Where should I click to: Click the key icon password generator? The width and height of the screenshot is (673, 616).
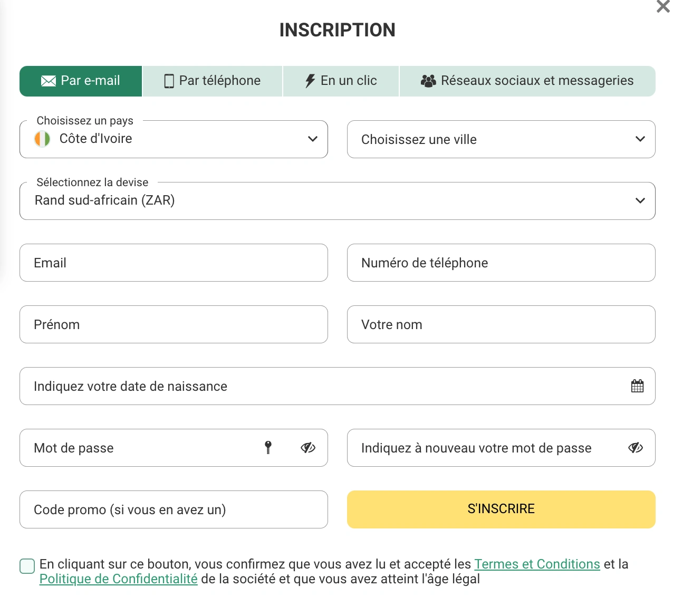point(268,447)
